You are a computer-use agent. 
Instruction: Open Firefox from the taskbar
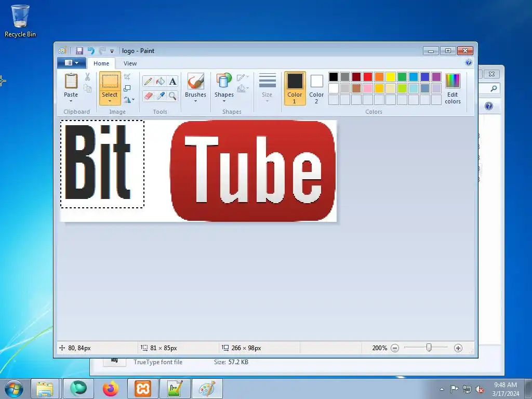(x=111, y=389)
